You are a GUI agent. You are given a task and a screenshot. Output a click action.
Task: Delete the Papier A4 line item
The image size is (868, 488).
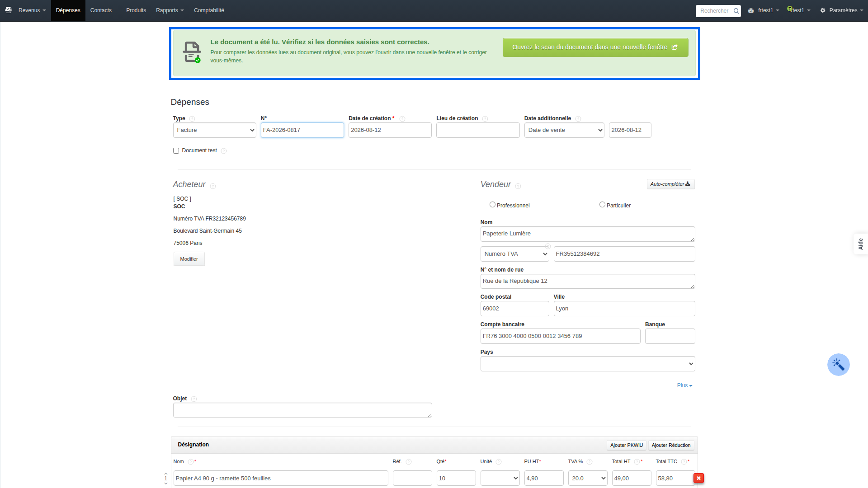click(698, 478)
